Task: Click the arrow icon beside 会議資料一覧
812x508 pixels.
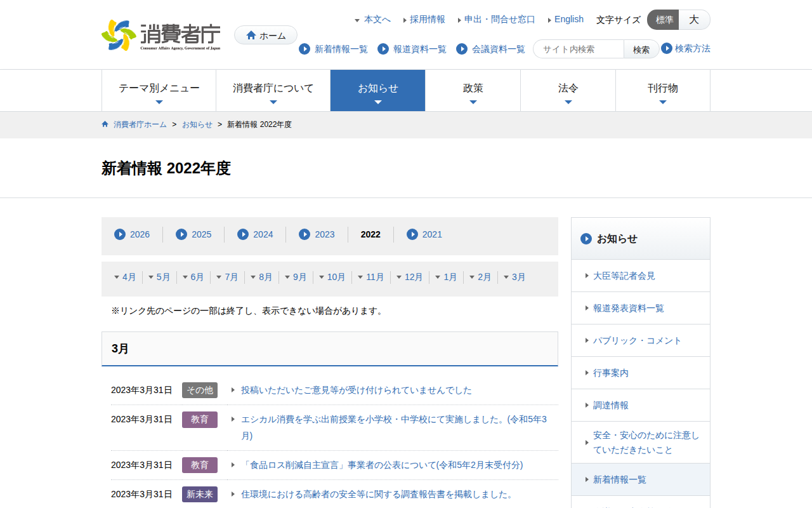Action: pyautogui.click(x=462, y=49)
